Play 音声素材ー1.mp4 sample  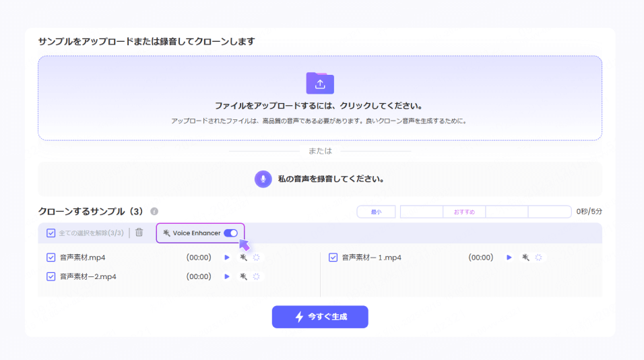(x=509, y=258)
